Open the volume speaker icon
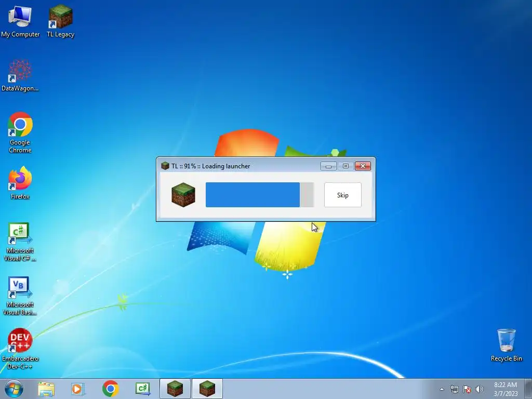 pos(480,389)
